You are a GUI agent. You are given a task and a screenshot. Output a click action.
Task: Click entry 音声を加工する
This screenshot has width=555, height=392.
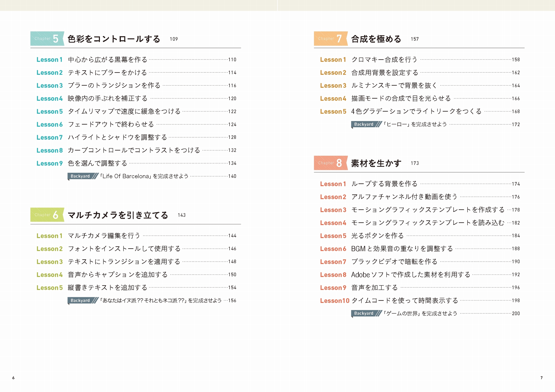pyautogui.click(x=375, y=288)
